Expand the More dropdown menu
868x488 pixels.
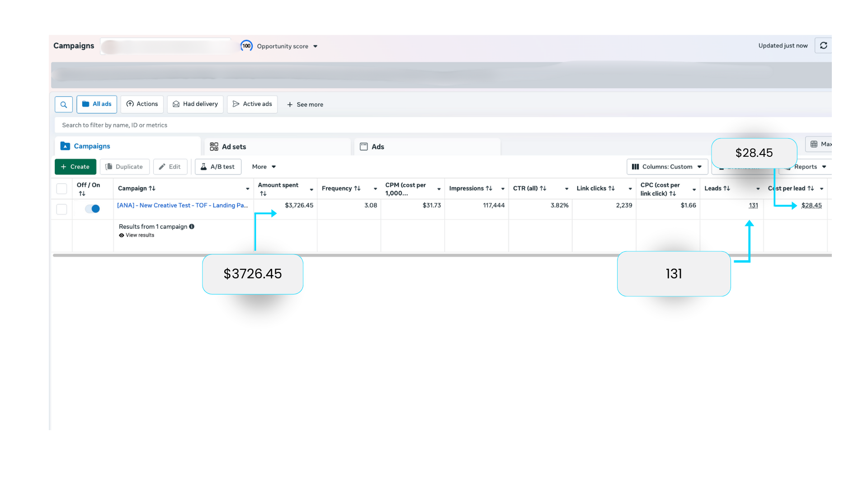(264, 167)
